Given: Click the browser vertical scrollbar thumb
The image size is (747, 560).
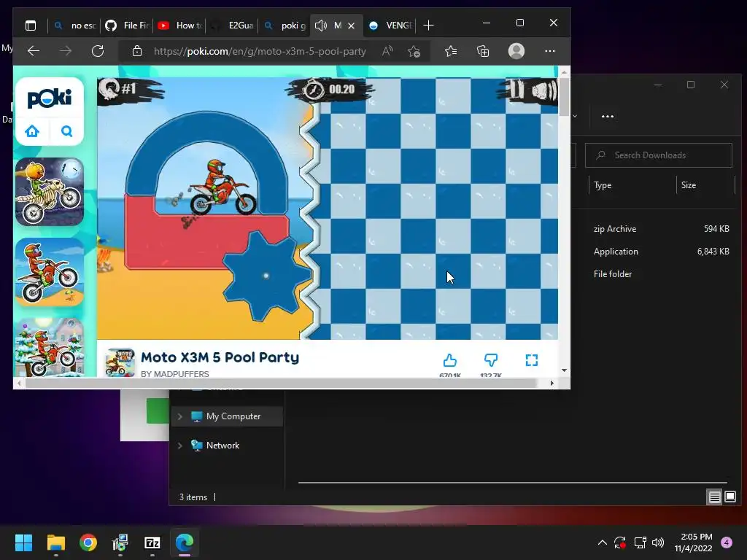Looking at the screenshot, I should pos(564,97).
